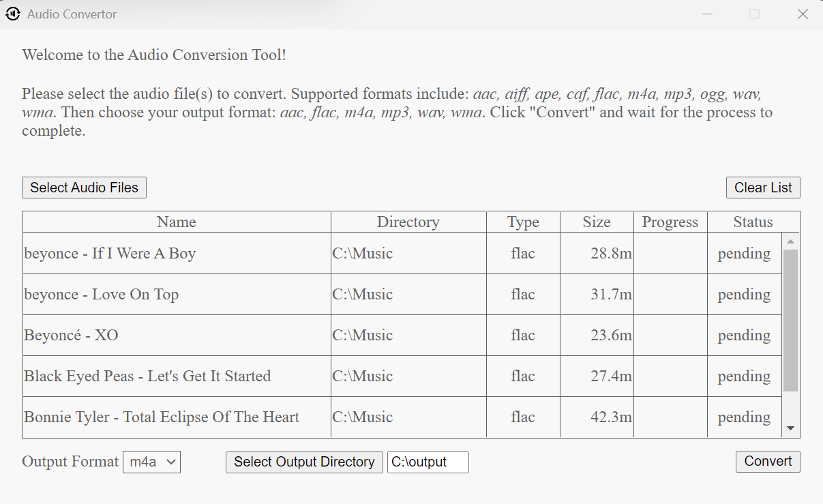Screen dimensions: 823x504
Task: Click the Select Output Directory button
Action: click(x=304, y=462)
